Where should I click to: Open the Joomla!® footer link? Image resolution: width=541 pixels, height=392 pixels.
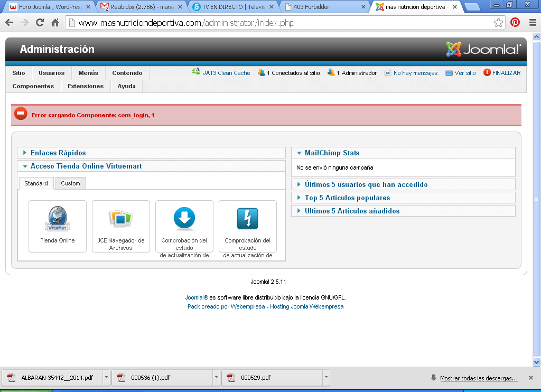(x=197, y=297)
